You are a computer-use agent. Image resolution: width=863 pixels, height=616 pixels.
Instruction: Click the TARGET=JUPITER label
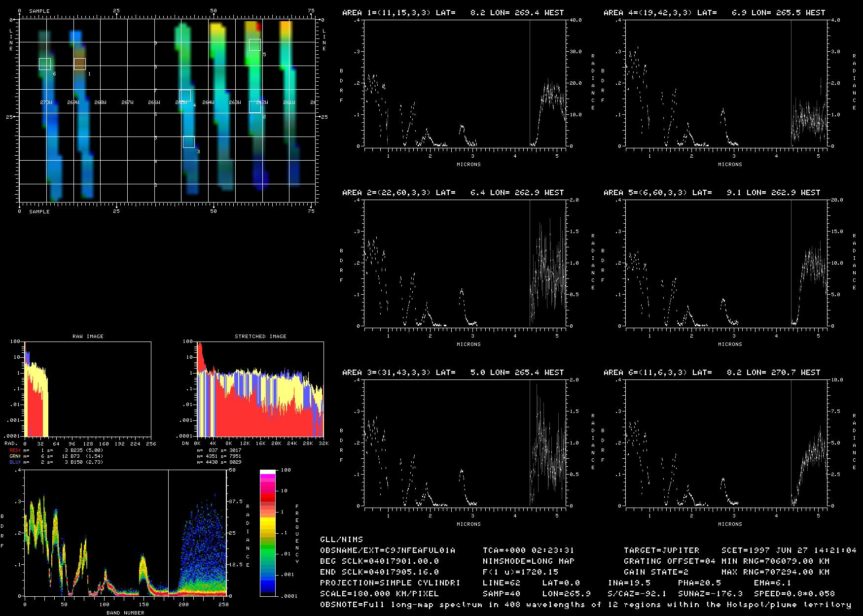point(661,550)
